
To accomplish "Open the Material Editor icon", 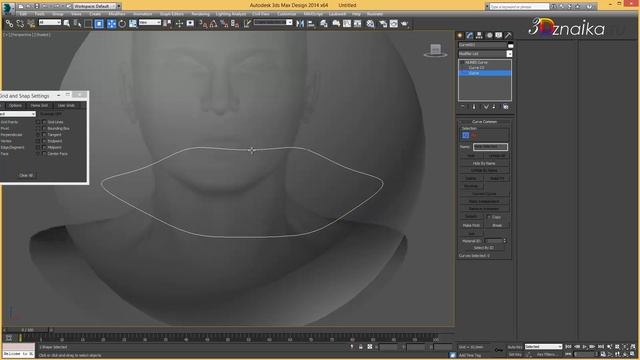I will click(371, 24).
